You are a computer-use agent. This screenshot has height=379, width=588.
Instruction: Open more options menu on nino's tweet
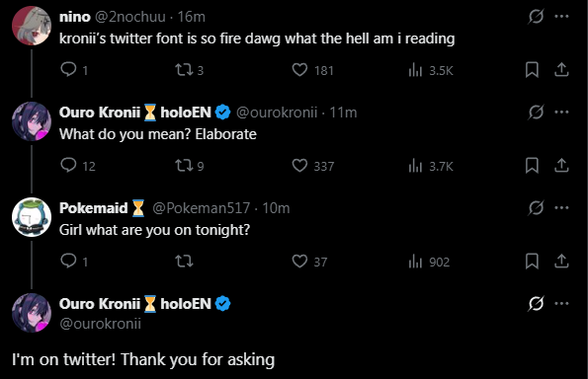561,17
